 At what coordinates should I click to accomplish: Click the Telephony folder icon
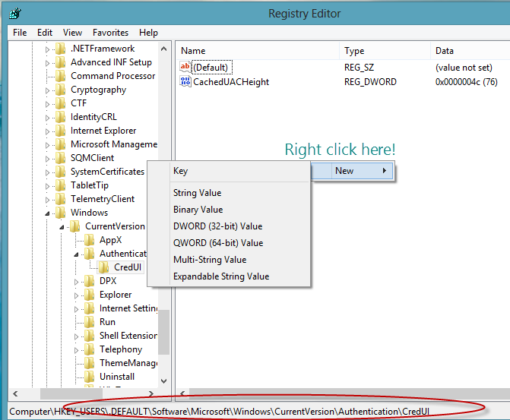(89, 349)
